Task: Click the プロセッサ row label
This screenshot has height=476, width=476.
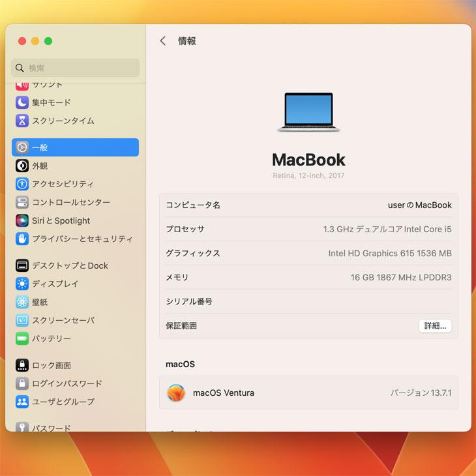Action: [185, 229]
